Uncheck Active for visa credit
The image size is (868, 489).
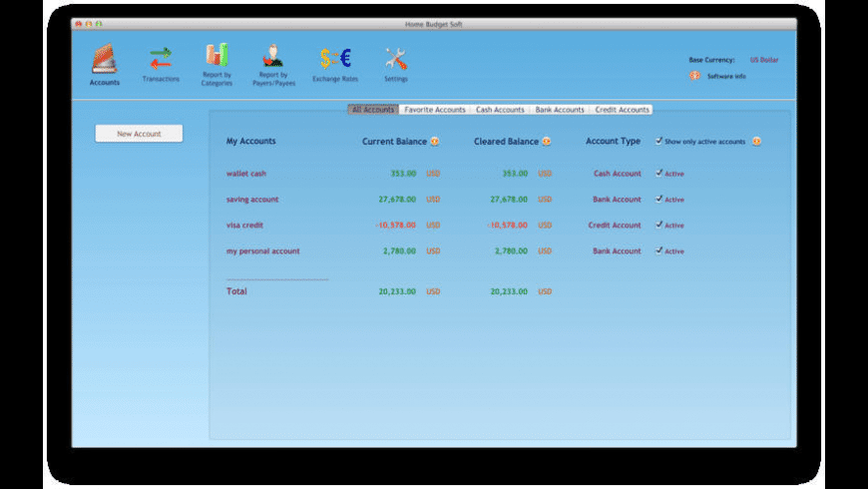[658, 225]
